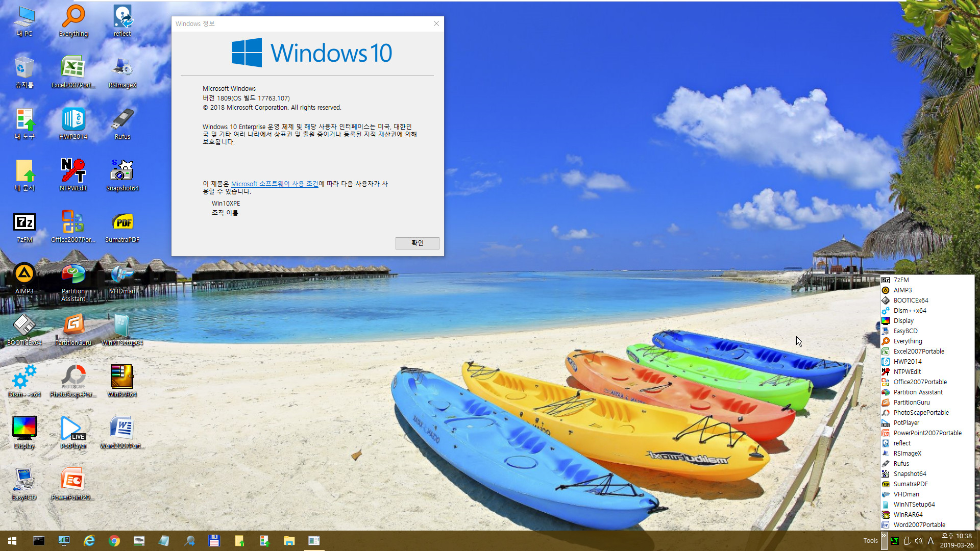Select AIMP3 in the Tools menu
The image size is (980, 551).
click(927, 290)
